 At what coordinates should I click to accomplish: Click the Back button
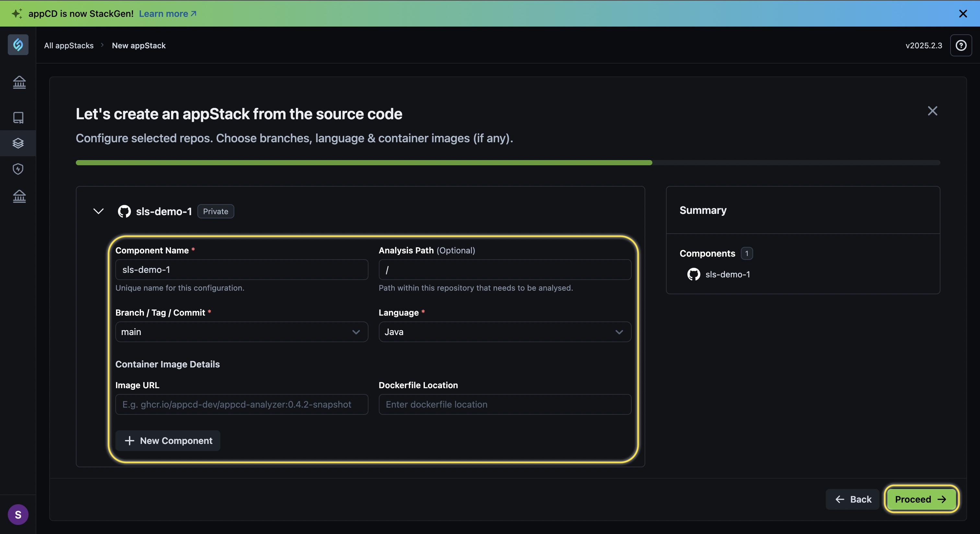tap(853, 499)
